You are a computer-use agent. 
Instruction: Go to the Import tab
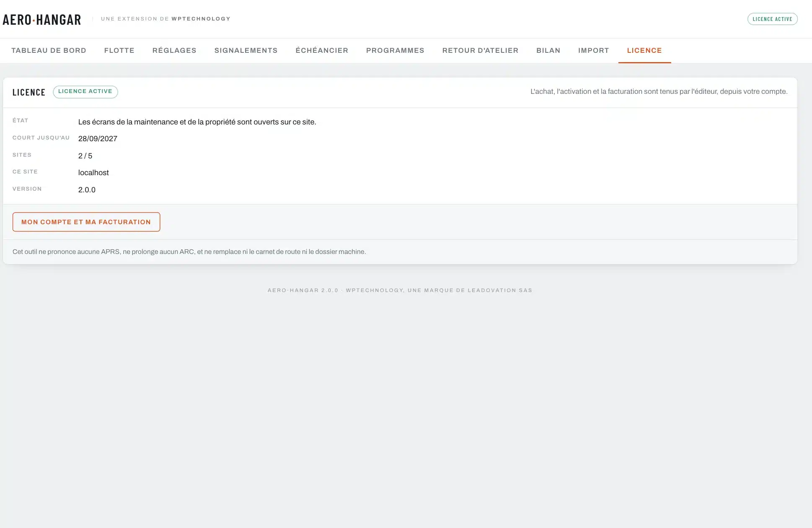point(593,51)
